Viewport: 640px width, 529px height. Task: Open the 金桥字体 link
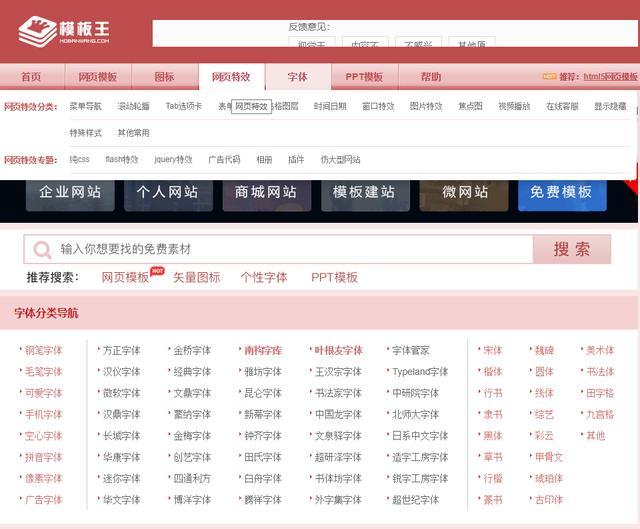tap(192, 351)
